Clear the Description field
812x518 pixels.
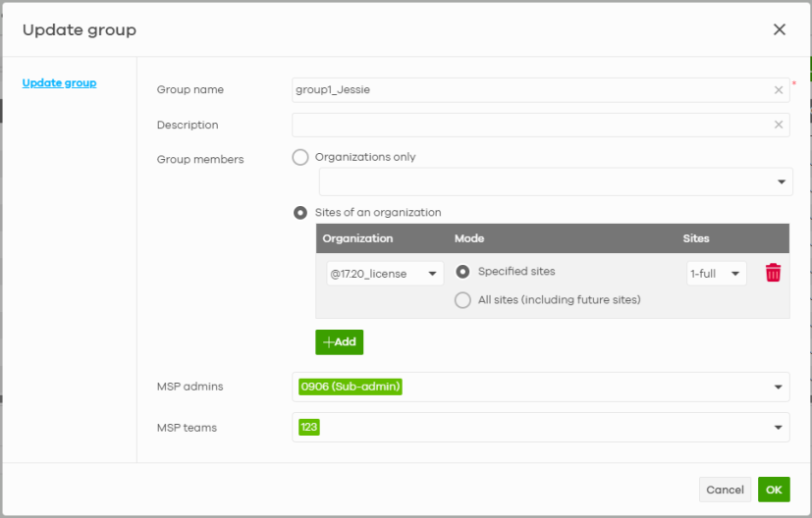[x=779, y=125]
